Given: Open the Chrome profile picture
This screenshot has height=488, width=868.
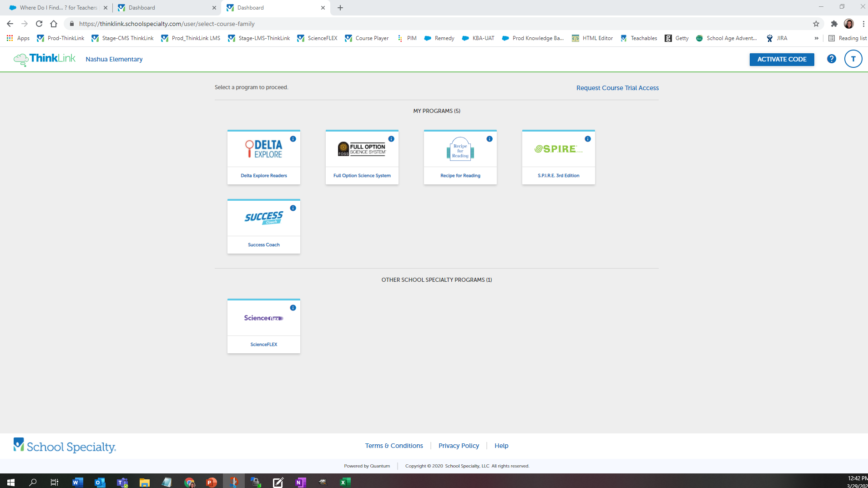Looking at the screenshot, I should pos(849,24).
